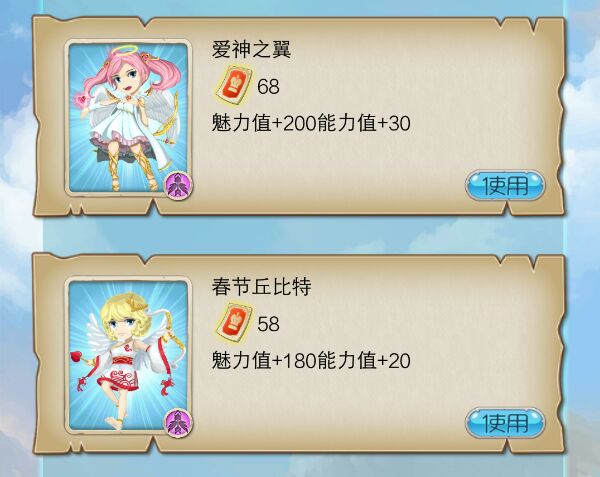Click the 魅力值+180能力值+20 stats line
Image resolution: width=600 pixels, height=477 pixels.
coord(311,361)
